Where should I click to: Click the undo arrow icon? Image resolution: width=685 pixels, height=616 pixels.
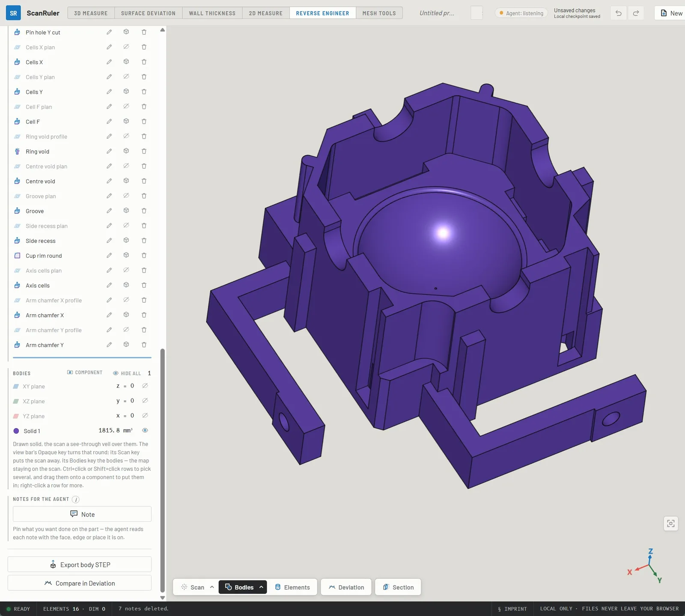(x=619, y=13)
